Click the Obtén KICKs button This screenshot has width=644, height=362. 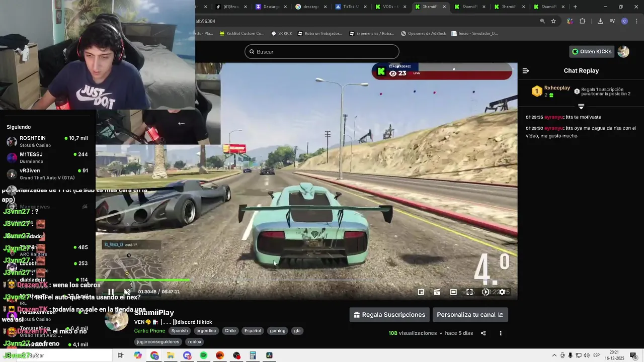click(x=592, y=51)
